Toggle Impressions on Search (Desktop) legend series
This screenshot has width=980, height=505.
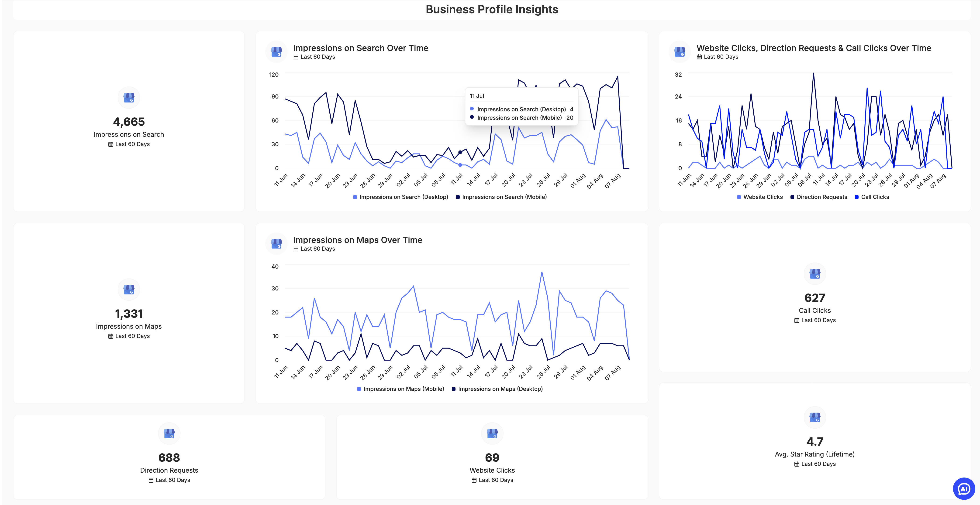point(403,197)
